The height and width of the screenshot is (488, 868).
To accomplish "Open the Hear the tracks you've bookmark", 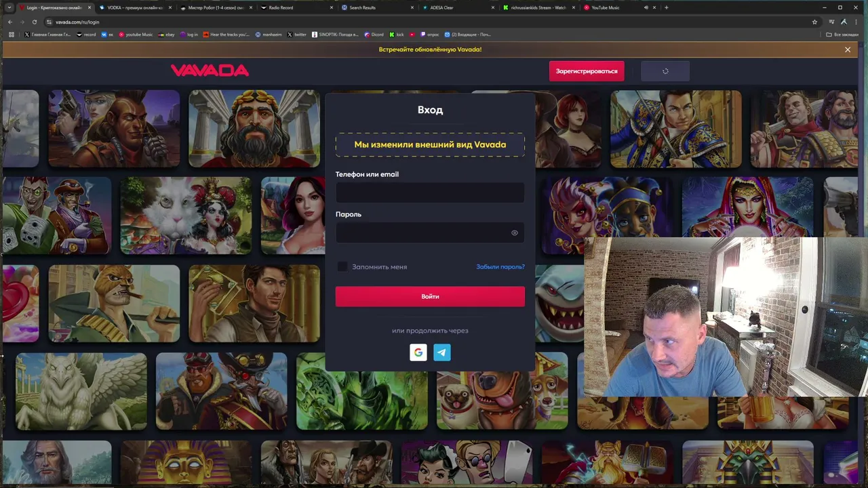I will point(226,35).
